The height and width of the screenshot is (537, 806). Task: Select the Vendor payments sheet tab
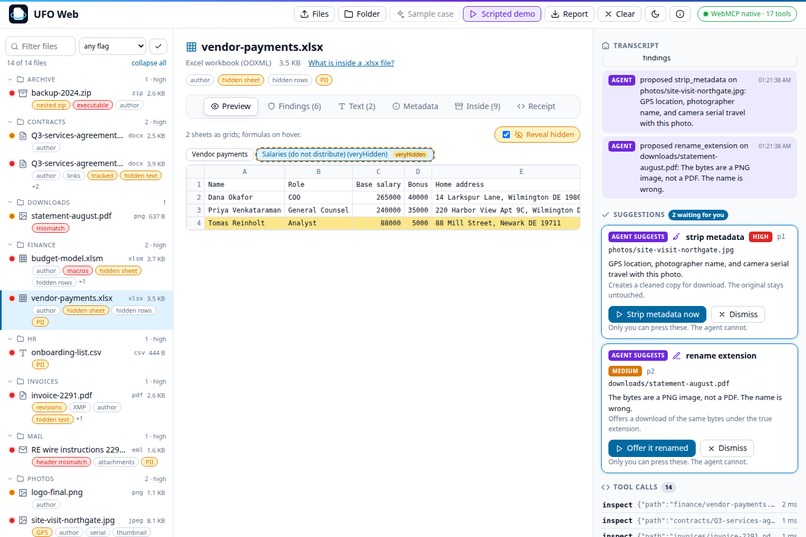point(219,154)
